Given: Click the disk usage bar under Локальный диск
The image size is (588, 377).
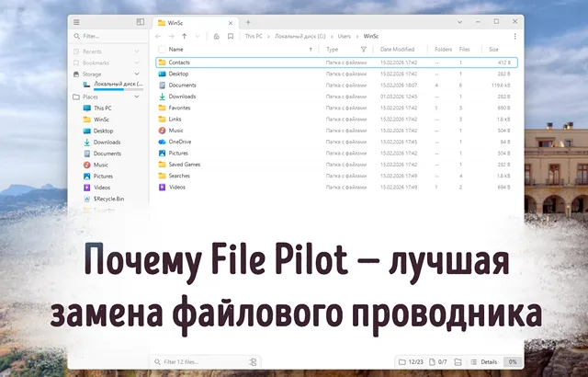Looking at the screenshot, I should point(119,89).
